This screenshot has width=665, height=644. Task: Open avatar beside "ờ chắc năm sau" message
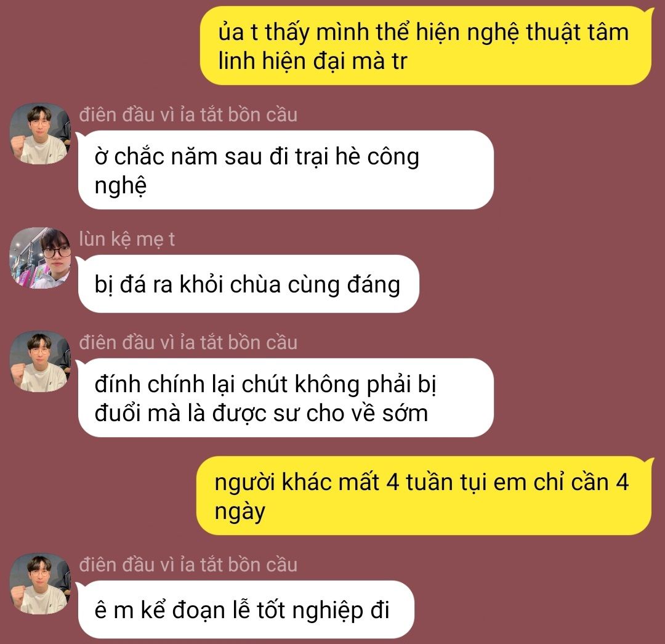[40, 134]
